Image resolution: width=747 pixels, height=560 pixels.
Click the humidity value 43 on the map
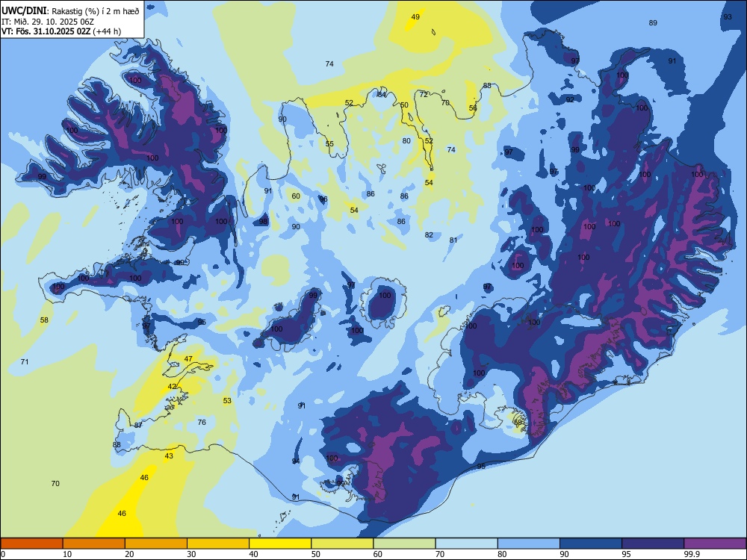pos(169,456)
